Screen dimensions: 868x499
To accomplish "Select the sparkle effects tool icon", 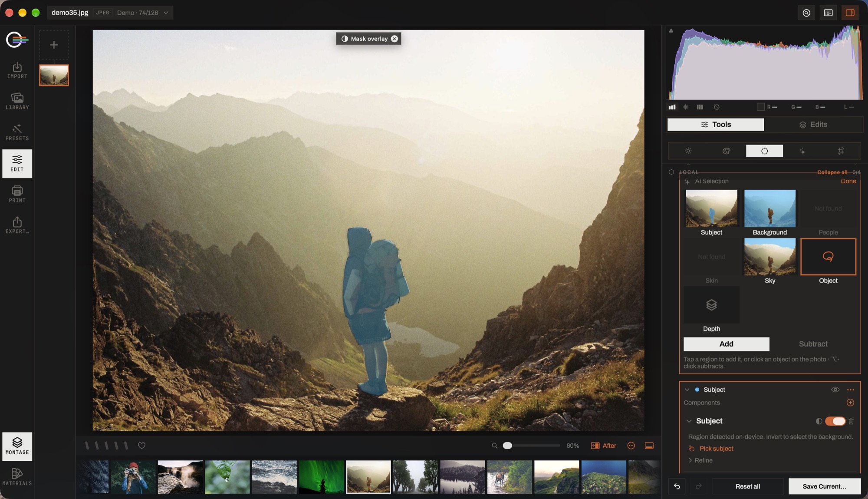I will click(802, 151).
